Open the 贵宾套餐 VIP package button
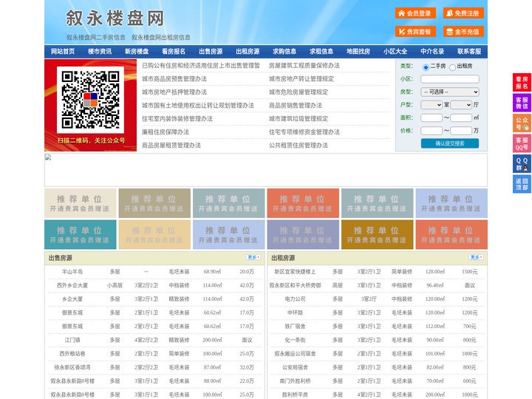This screenshot has width=532, height=399. click(x=415, y=32)
